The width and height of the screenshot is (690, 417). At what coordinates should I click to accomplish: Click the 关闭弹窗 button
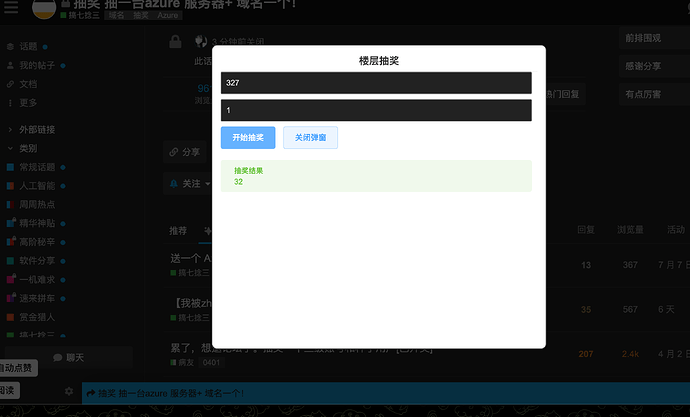point(310,138)
